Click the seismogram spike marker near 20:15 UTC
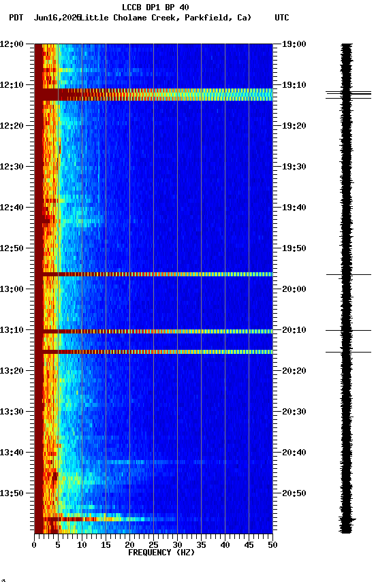 [349, 352]
